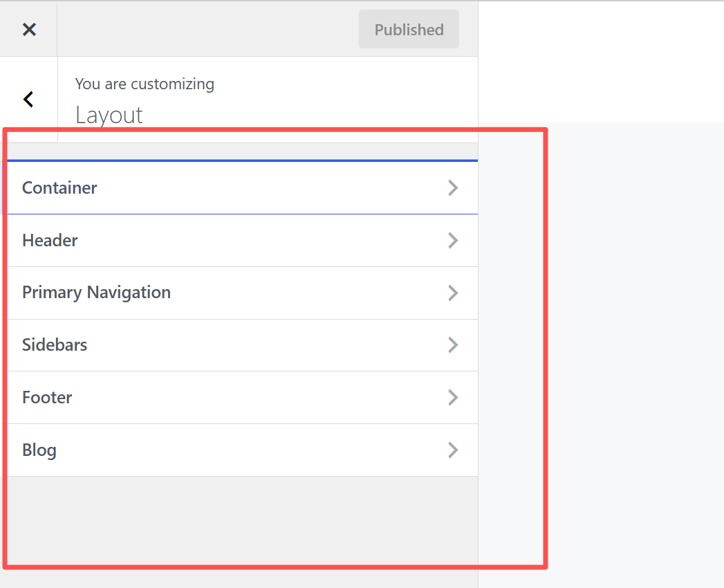Expand Primary Navigation using its chevron
724x588 pixels.
(x=453, y=293)
